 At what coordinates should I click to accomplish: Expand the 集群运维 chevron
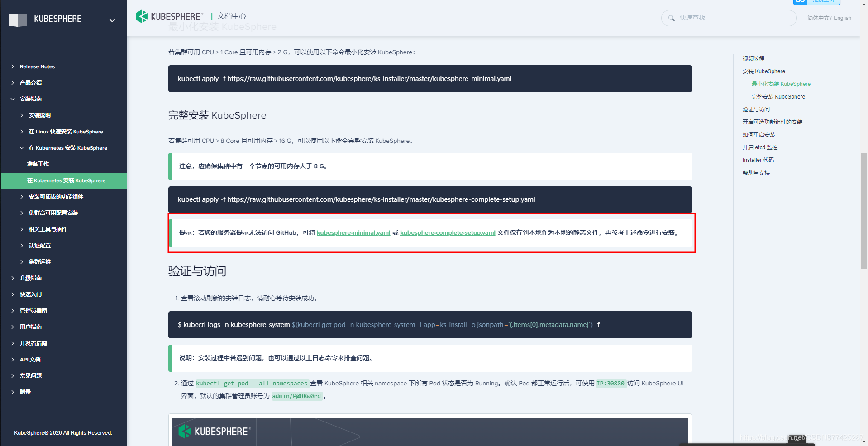tap(22, 262)
